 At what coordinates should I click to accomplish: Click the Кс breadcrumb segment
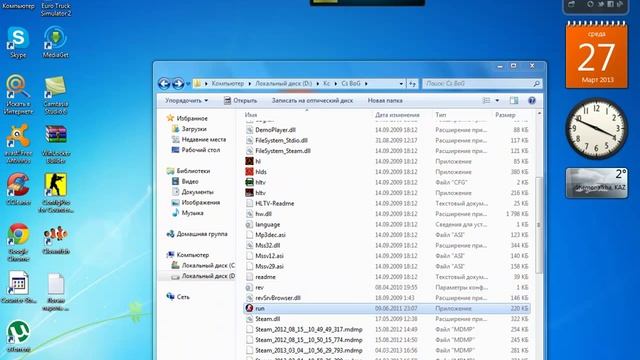(x=327, y=84)
